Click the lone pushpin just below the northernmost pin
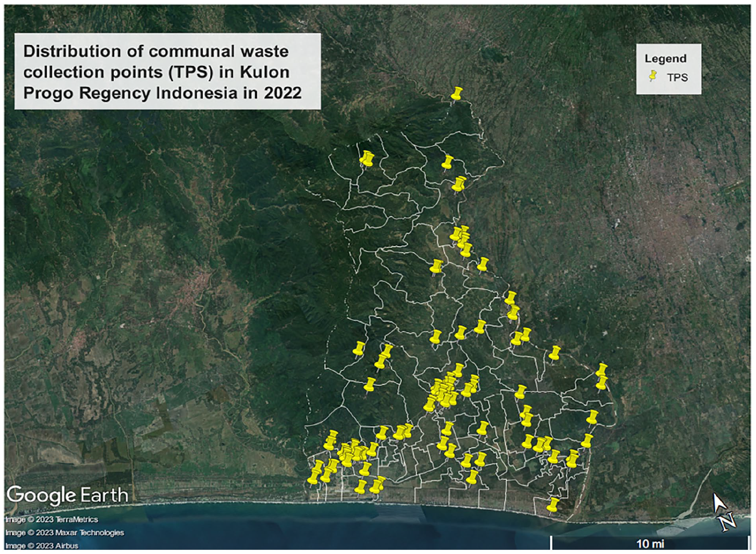756x554 pixels. point(447,162)
